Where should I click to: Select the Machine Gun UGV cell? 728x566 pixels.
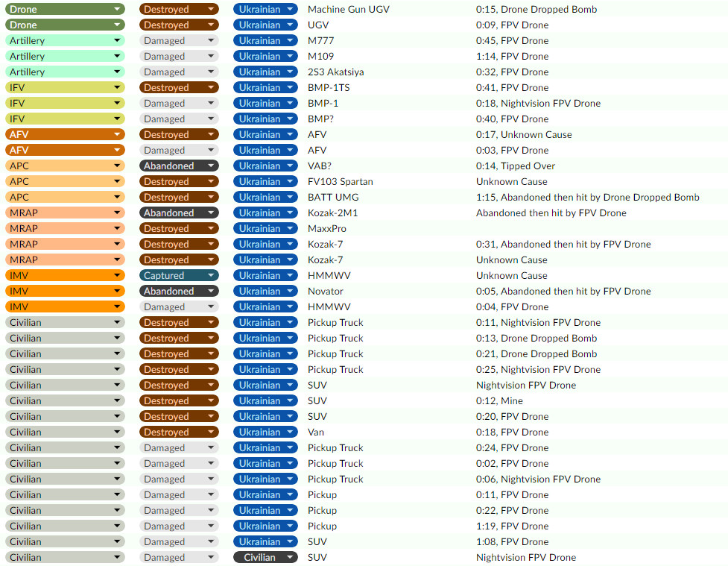348,9
